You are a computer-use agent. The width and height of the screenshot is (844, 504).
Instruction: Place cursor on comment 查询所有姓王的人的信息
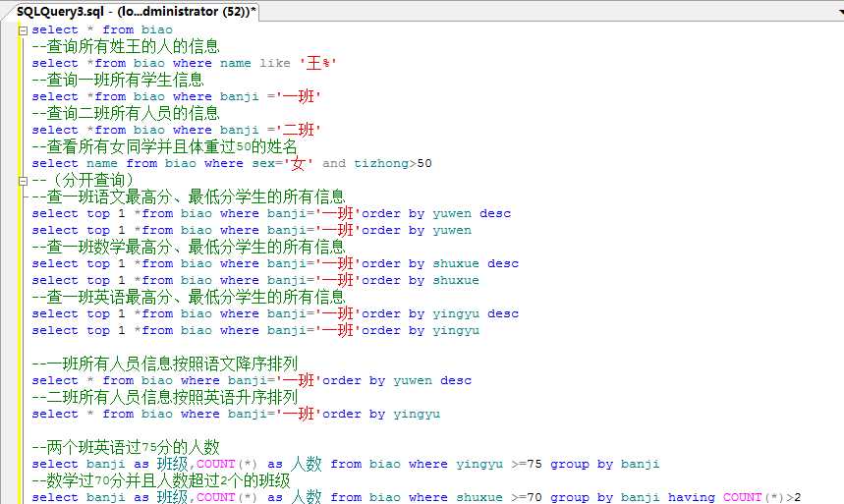[126, 46]
